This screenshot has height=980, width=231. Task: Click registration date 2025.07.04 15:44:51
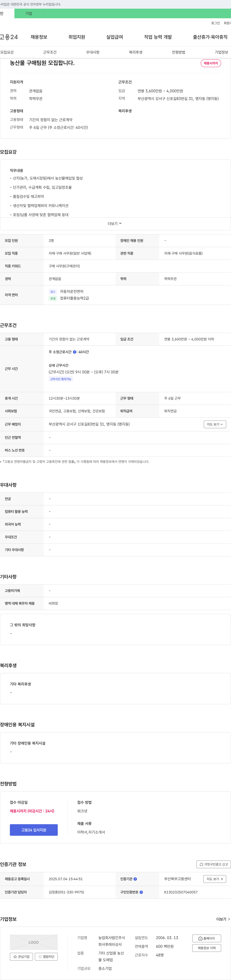click(x=65, y=879)
